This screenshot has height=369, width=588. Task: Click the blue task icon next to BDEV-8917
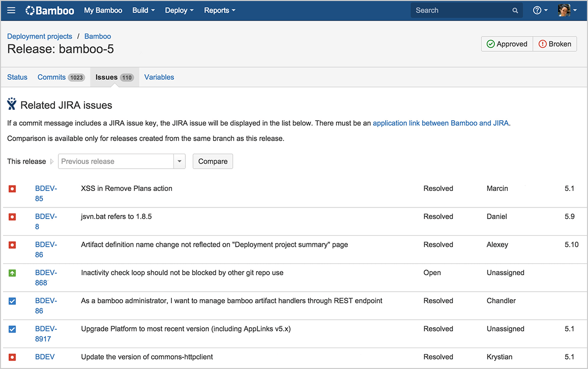[x=12, y=329]
